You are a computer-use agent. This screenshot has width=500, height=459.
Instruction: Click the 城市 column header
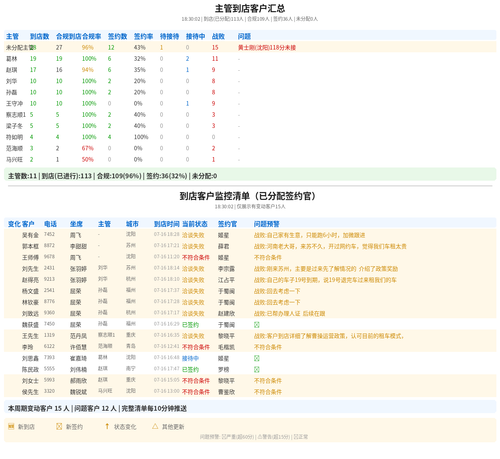[132, 224]
